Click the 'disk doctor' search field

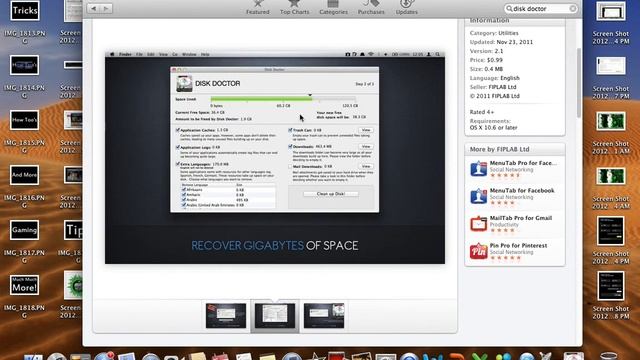(x=540, y=9)
